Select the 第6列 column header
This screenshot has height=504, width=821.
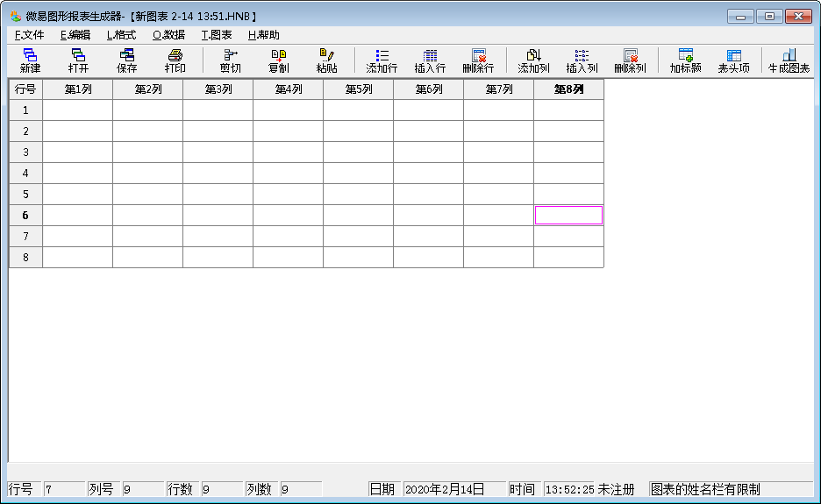(x=428, y=89)
